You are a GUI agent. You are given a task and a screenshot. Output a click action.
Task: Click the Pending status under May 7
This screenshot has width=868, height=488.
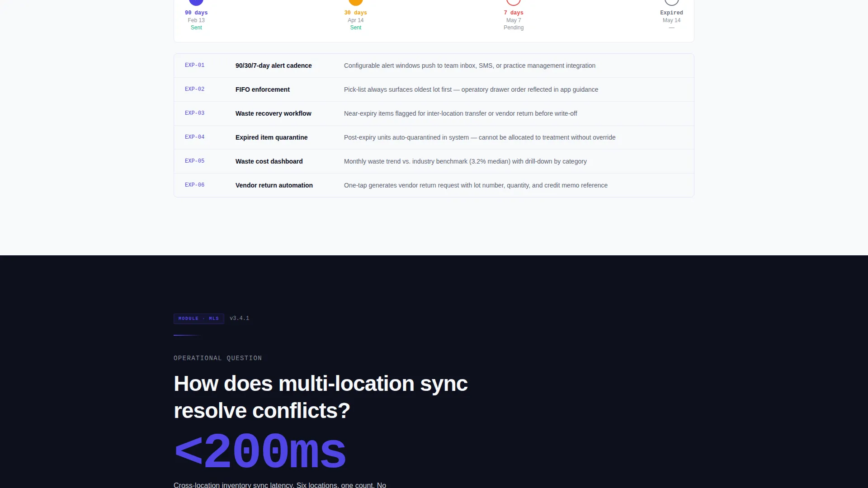point(514,28)
